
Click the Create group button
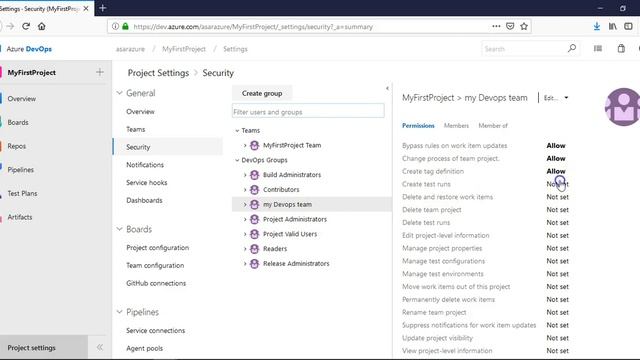pyautogui.click(x=262, y=93)
